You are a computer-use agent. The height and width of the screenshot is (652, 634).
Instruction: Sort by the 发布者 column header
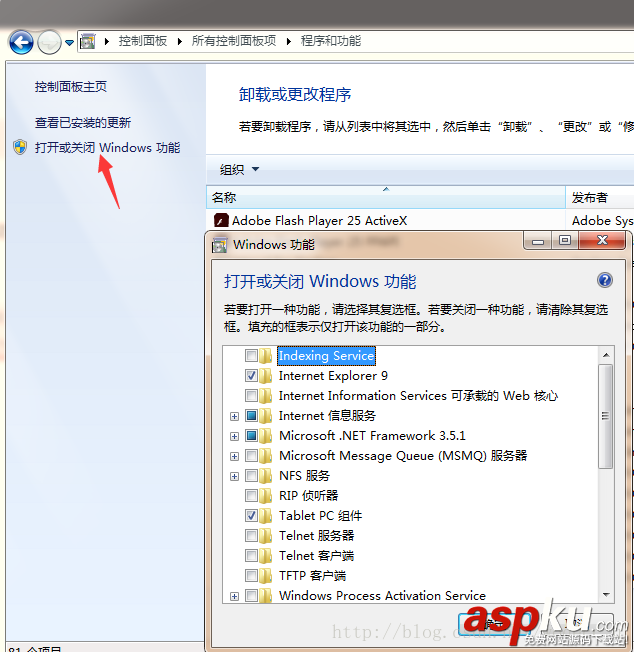[x=599, y=197]
